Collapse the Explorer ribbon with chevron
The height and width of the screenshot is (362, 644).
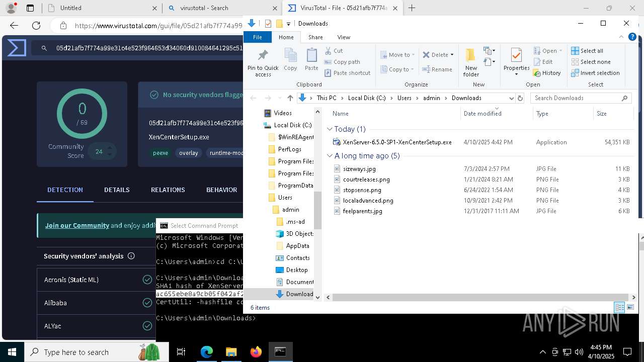click(622, 37)
